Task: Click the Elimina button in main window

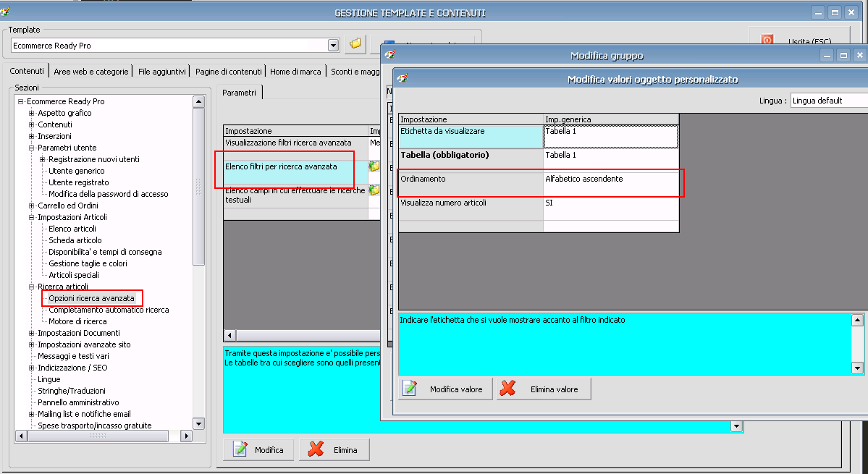Action: click(334, 449)
